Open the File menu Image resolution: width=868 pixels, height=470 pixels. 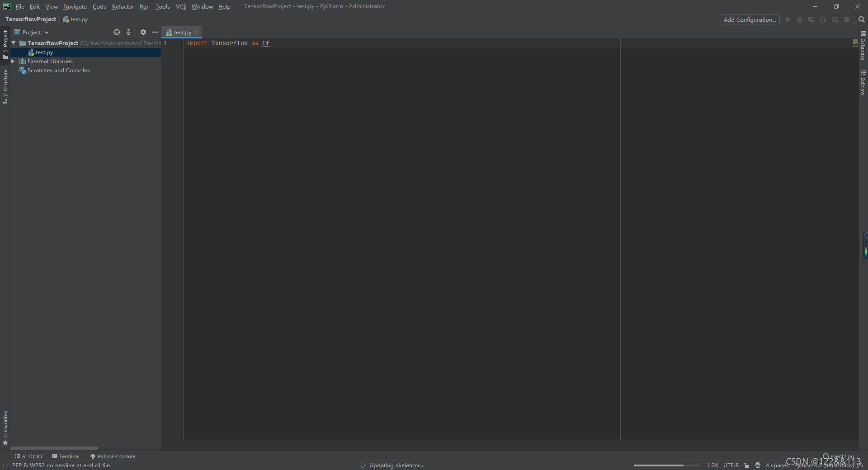tap(20, 6)
